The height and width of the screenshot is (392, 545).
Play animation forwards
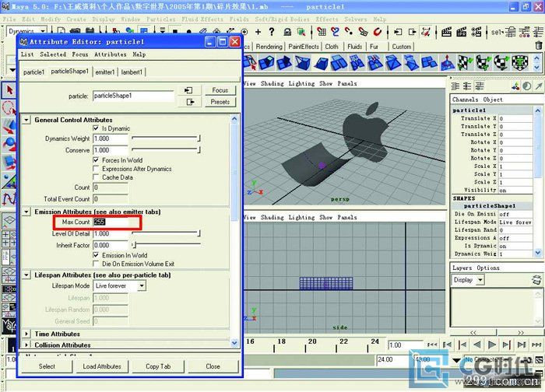[491, 345]
